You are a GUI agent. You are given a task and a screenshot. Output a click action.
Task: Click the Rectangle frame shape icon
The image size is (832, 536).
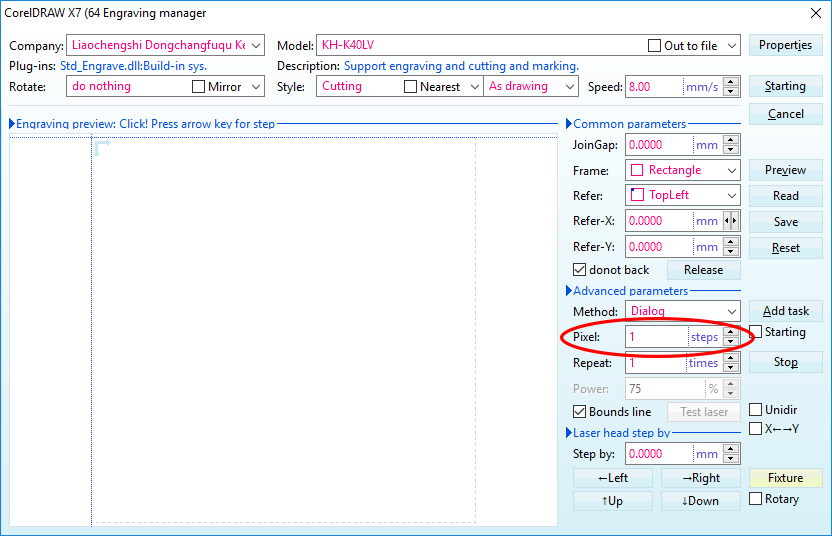[x=637, y=170]
